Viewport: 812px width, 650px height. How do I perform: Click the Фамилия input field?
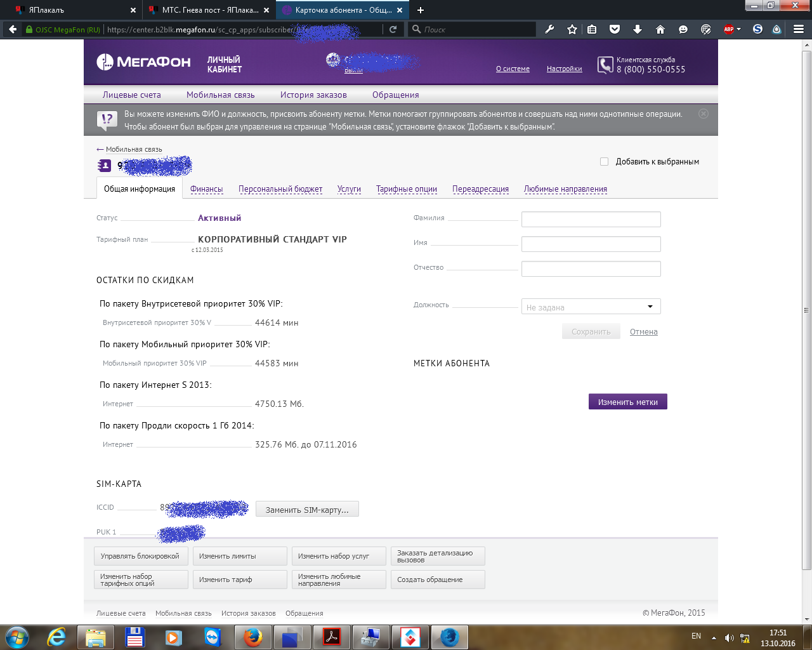point(591,219)
